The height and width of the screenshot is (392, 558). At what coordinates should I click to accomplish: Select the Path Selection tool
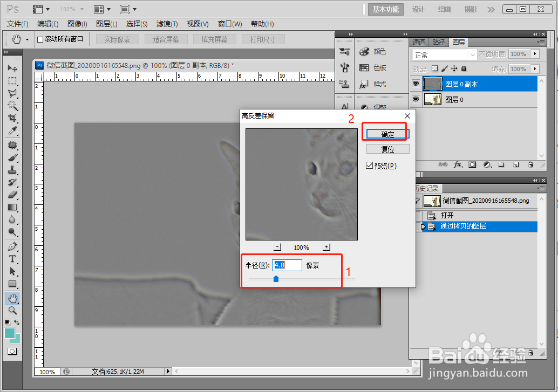pyautogui.click(x=12, y=271)
